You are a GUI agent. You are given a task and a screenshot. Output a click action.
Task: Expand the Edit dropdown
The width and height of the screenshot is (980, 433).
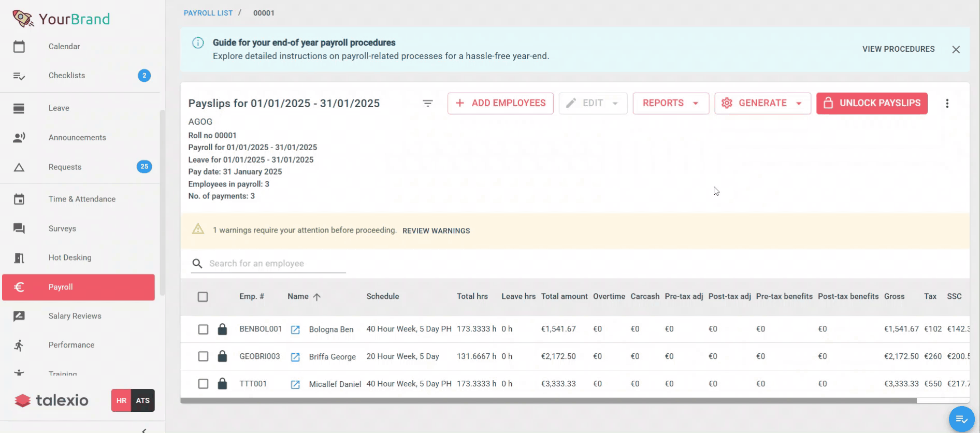[x=593, y=103]
